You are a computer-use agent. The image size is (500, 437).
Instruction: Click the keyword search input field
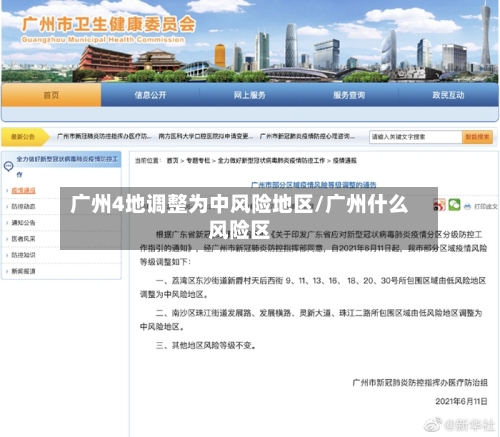(x=415, y=137)
